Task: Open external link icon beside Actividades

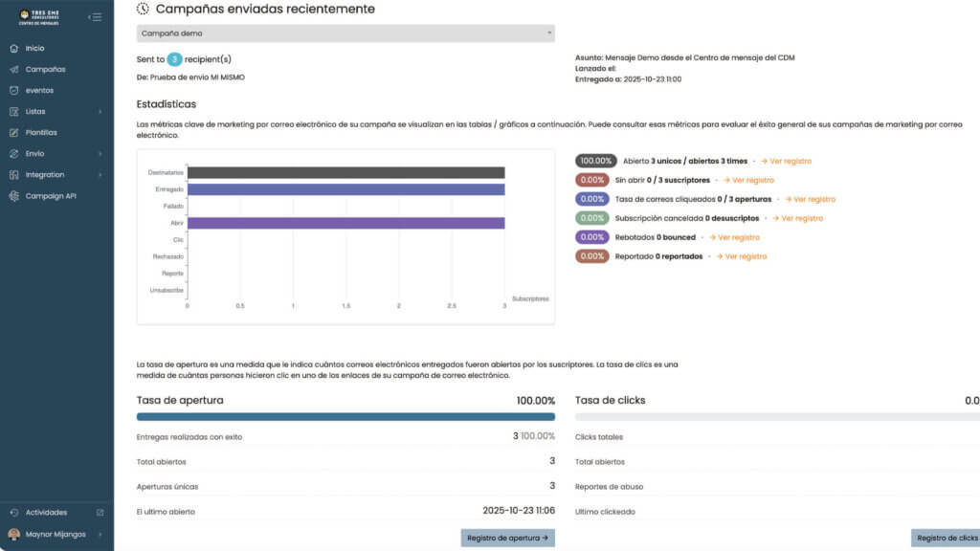Action: point(100,512)
